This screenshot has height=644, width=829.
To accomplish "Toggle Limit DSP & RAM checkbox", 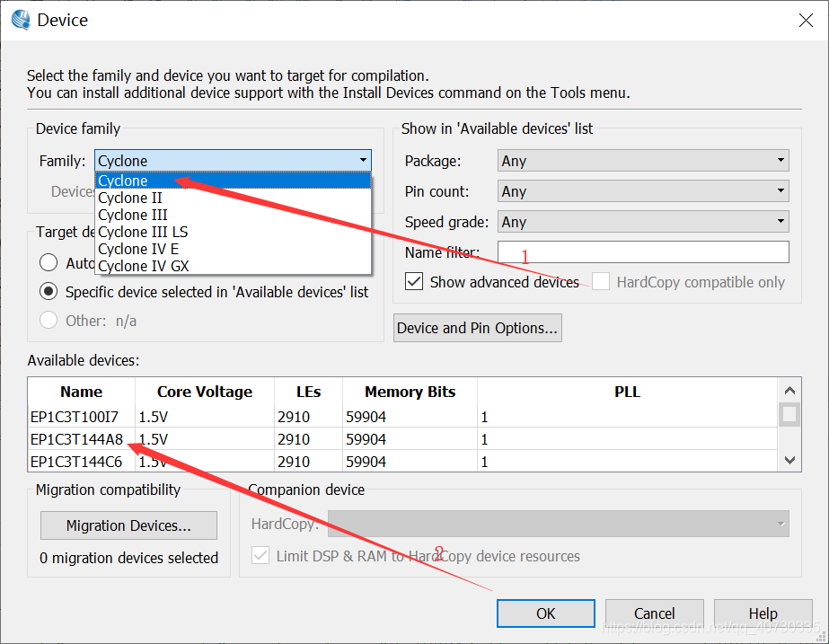I will pos(260,555).
